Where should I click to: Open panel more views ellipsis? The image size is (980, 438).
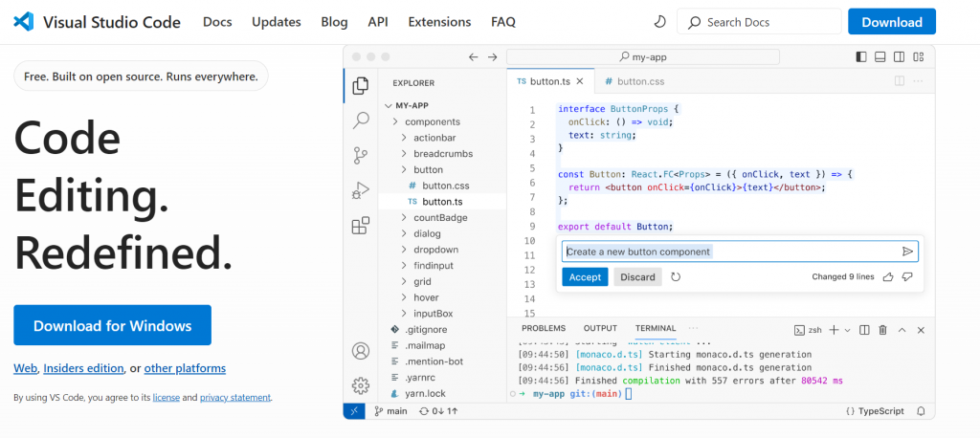pos(693,328)
